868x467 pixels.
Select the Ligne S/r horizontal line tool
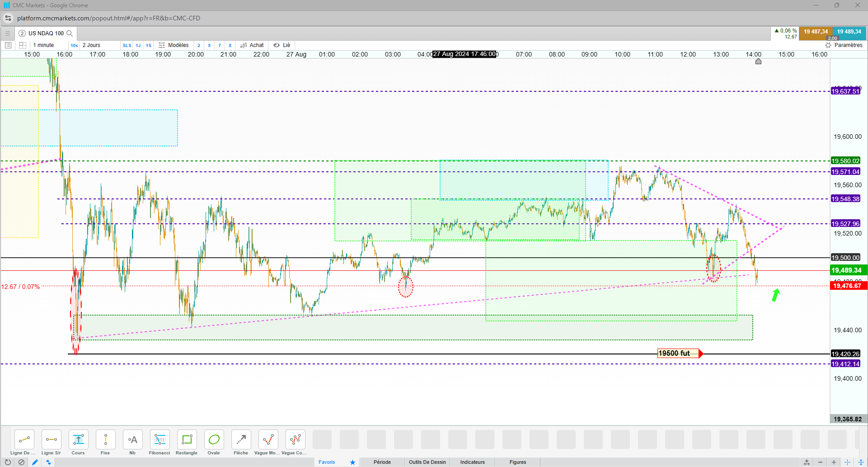pos(51,443)
